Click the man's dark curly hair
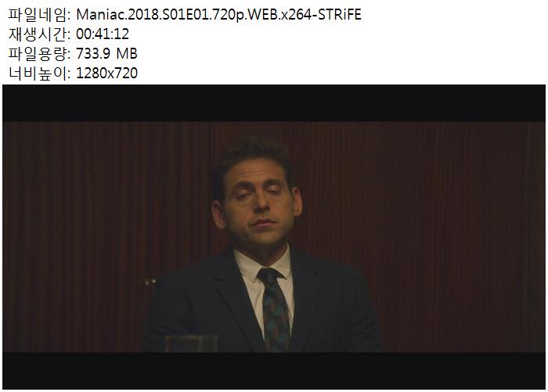This screenshot has width=548, height=392. point(254,156)
